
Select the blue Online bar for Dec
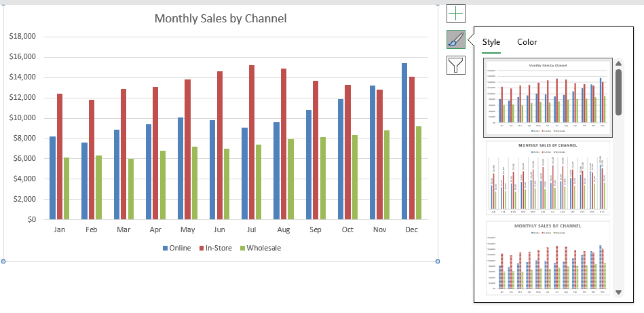[404, 141]
